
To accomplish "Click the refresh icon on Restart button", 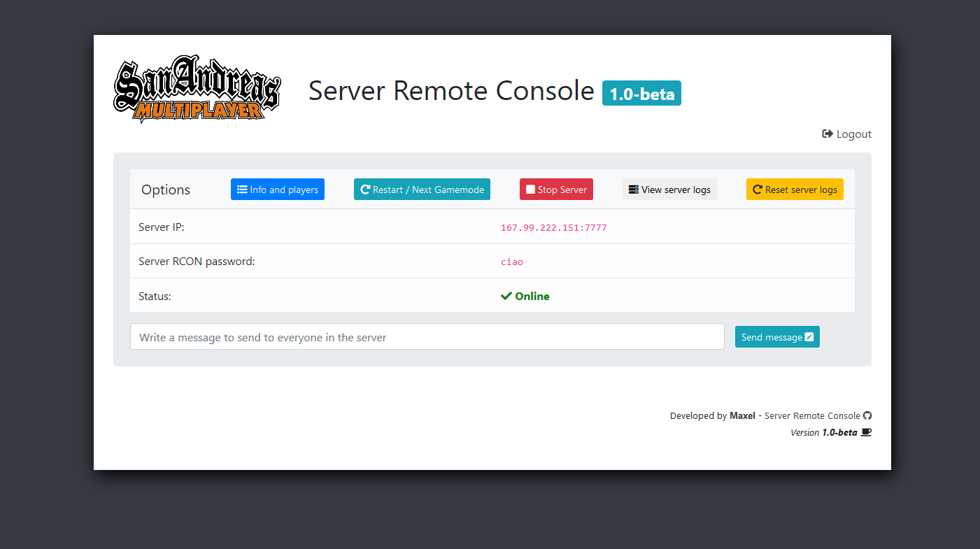I will [x=365, y=190].
